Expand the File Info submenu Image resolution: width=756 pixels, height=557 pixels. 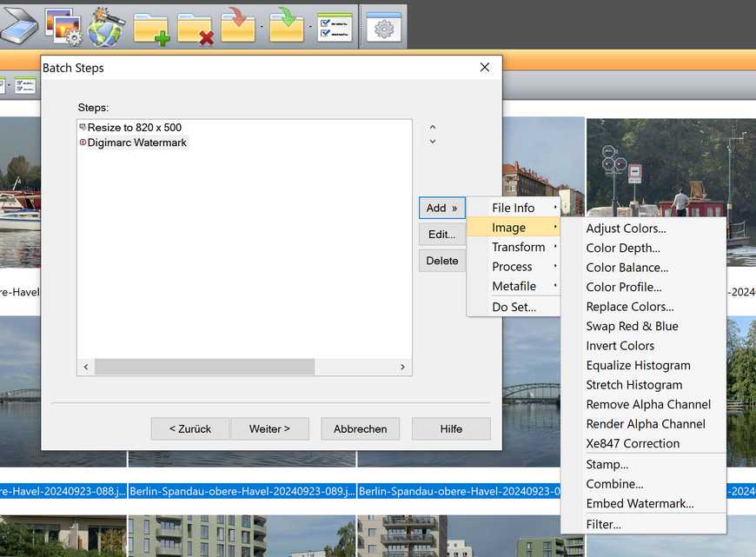514,208
